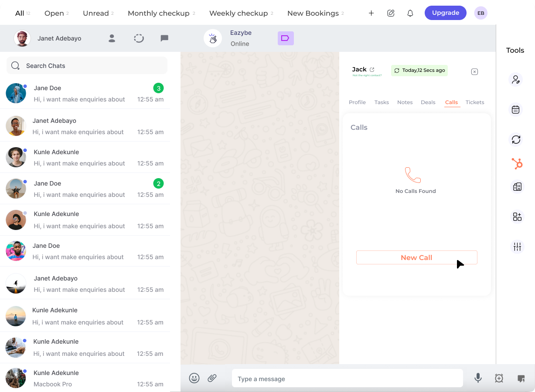Open the calendar tool from the Tools panel
The width and height of the screenshot is (535, 392).
pyautogui.click(x=516, y=109)
